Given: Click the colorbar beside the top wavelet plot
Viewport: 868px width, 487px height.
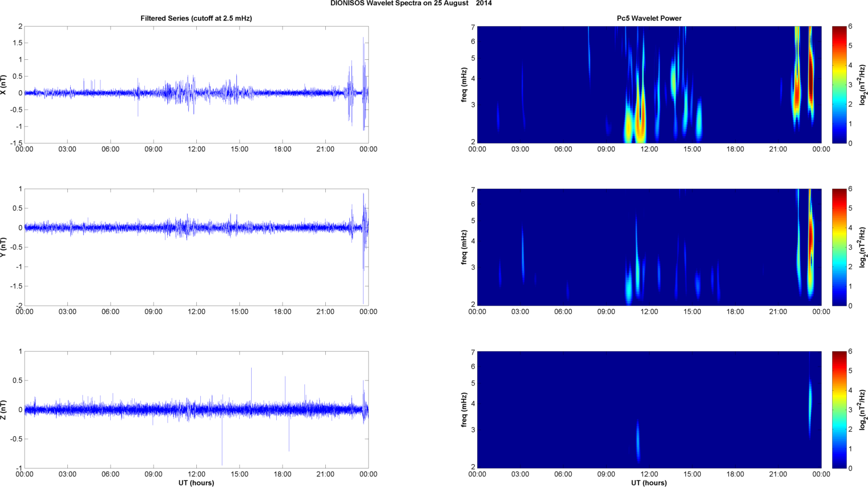Looking at the screenshot, I should coord(839,84).
